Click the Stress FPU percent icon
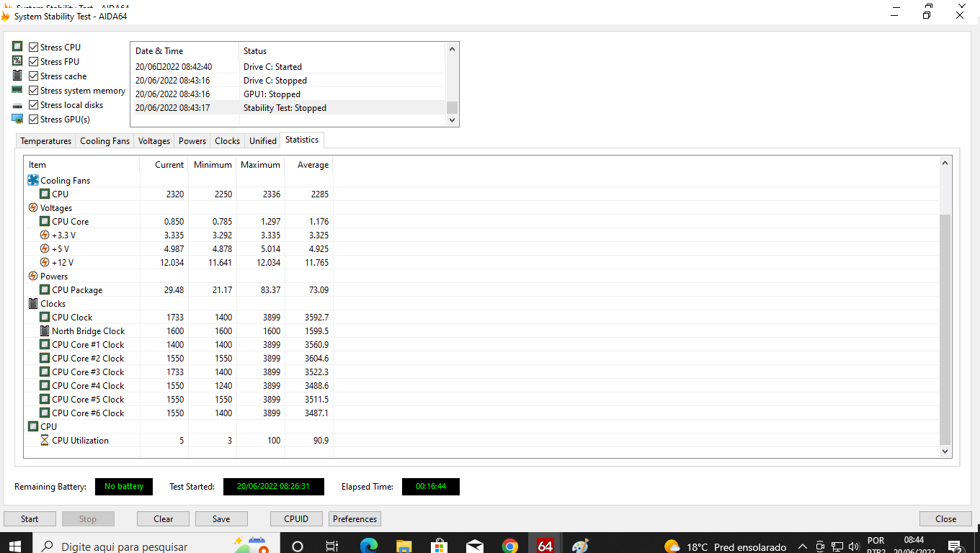Screen dimensions: 980x553 17,61
